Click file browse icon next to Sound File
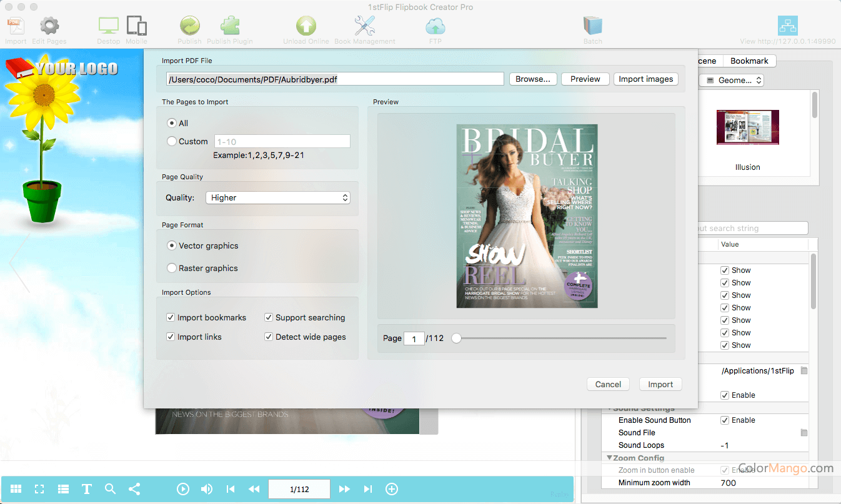Screen dimensions: 841x504 pos(804,433)
